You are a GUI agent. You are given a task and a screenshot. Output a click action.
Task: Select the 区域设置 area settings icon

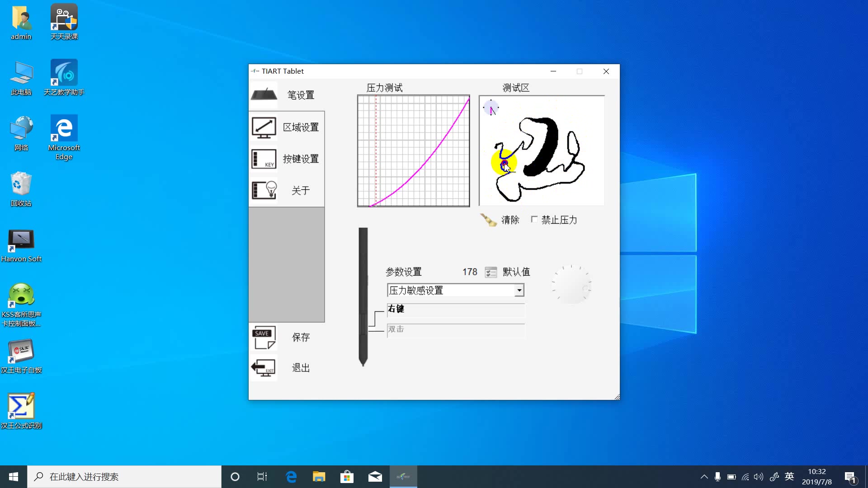point(264,127)
